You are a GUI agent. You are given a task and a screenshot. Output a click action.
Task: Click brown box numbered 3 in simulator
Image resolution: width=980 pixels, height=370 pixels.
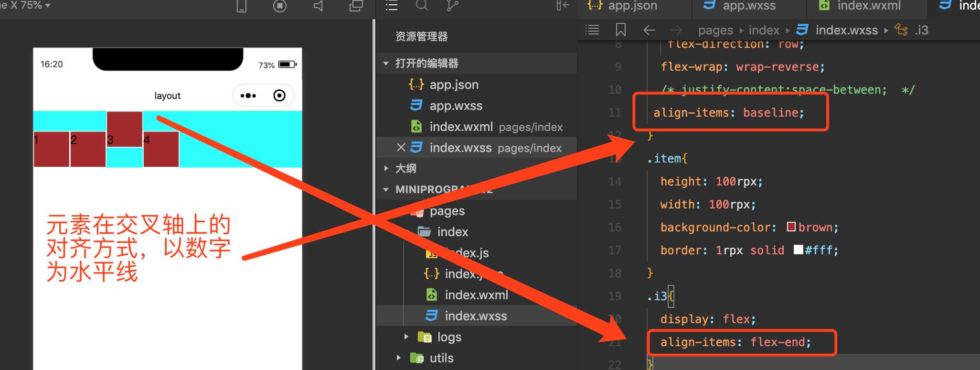click(x=124, y=129)
